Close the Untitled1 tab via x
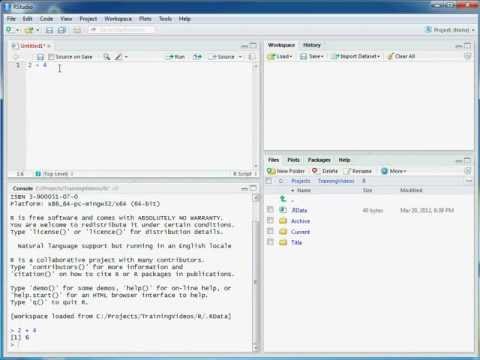Screen dimensions: 480x360 click(x=49, y=46)
